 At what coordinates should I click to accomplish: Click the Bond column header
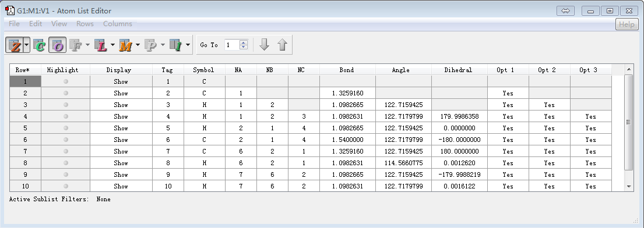(347, 70)
